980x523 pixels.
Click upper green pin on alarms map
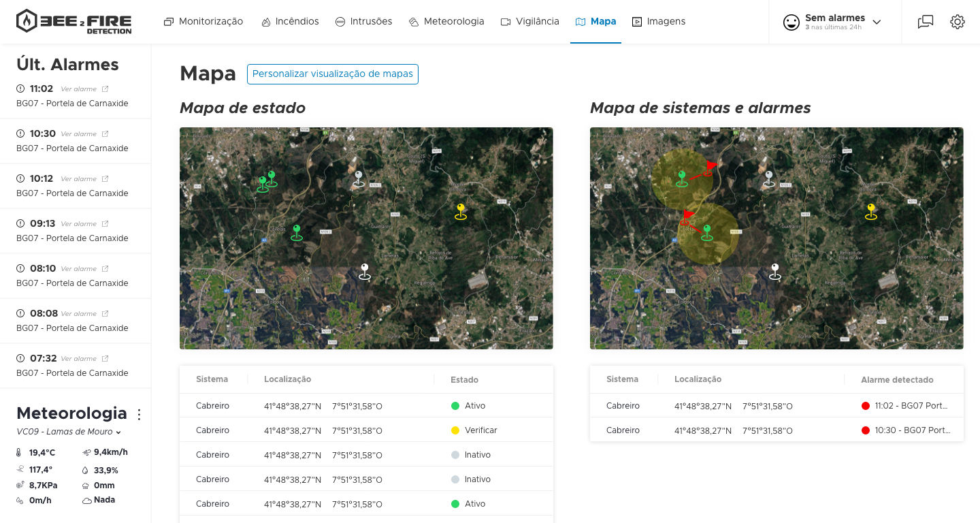682,179
